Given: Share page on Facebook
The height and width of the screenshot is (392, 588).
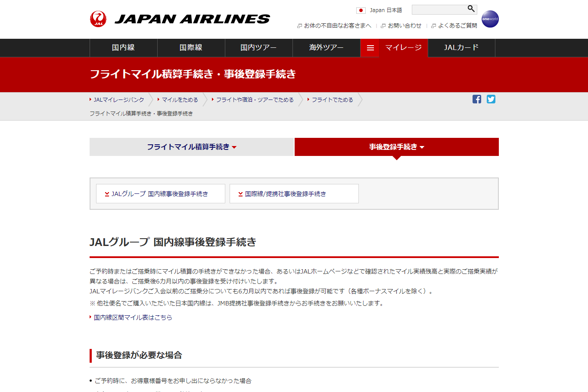Looking at the screenshot, I should (477, 99).
